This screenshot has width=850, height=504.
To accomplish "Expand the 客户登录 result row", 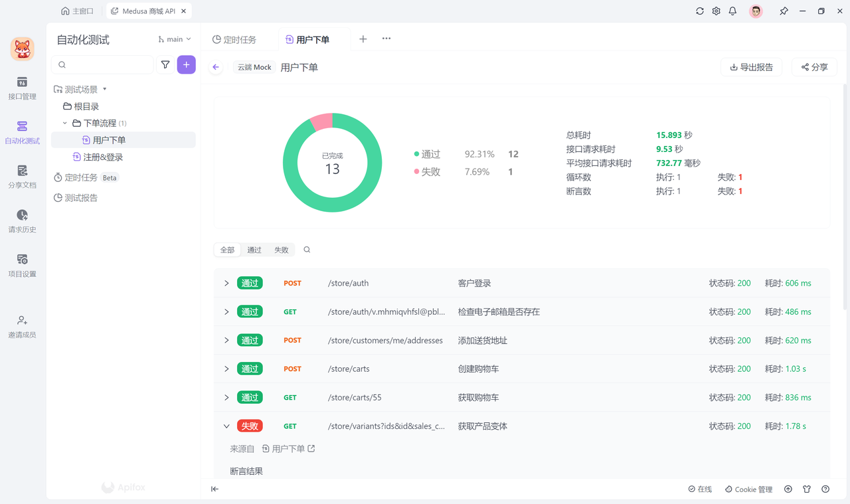I will [226, 283].
